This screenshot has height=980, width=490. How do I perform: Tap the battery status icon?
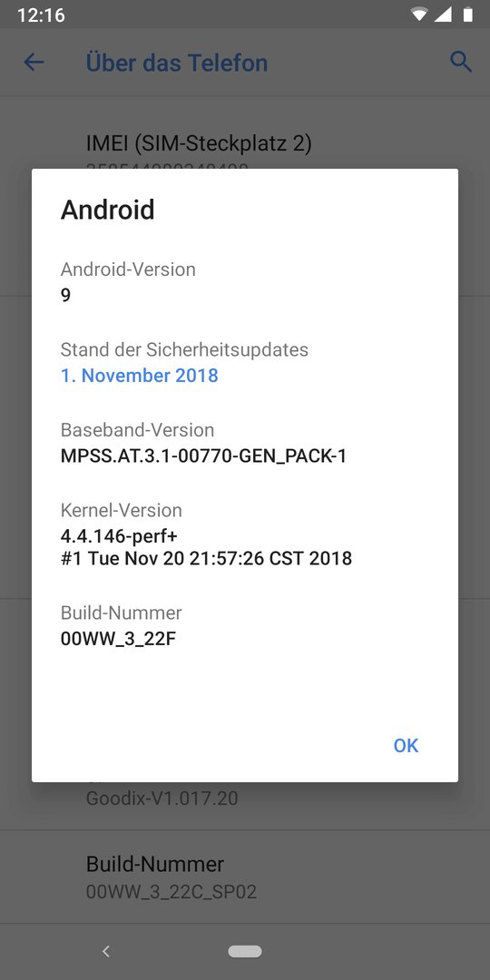(467, 15)
